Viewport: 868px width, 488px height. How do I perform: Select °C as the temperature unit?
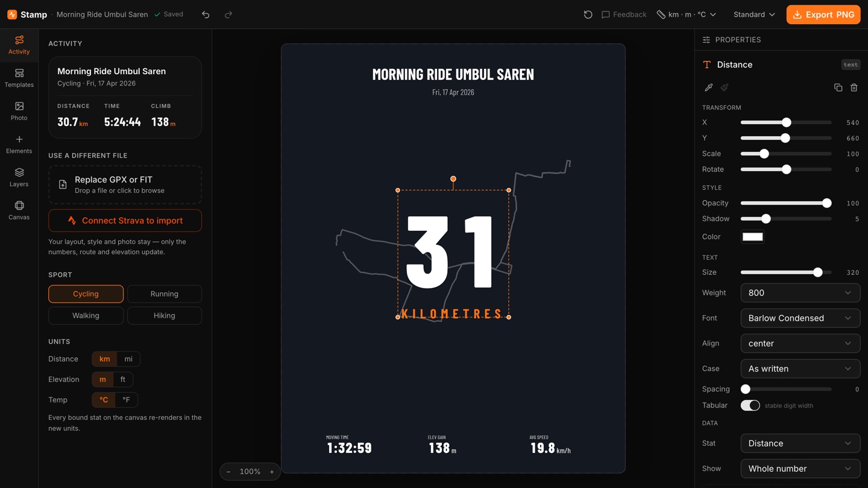pyautogui.click(x=104, y=400)
